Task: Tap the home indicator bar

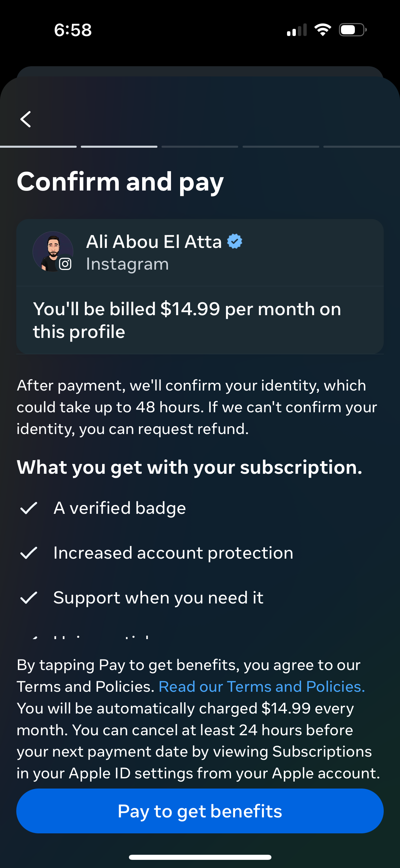Action: [x=200, y=857]
